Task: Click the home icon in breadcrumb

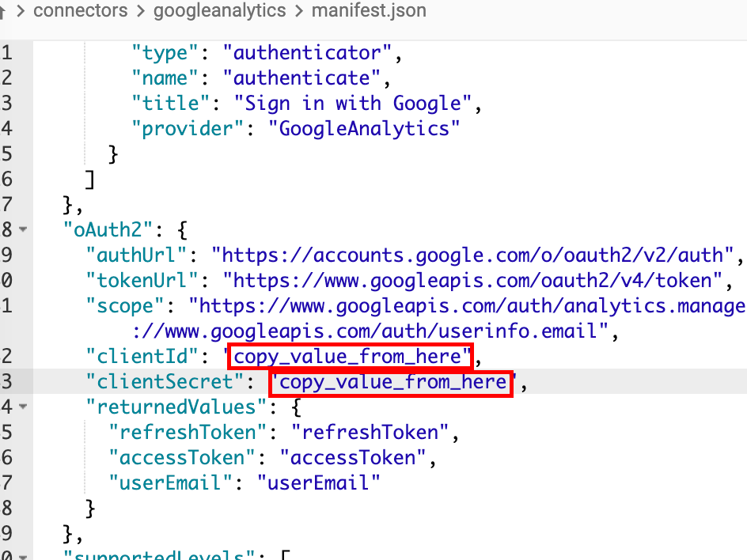Action: 4,11
